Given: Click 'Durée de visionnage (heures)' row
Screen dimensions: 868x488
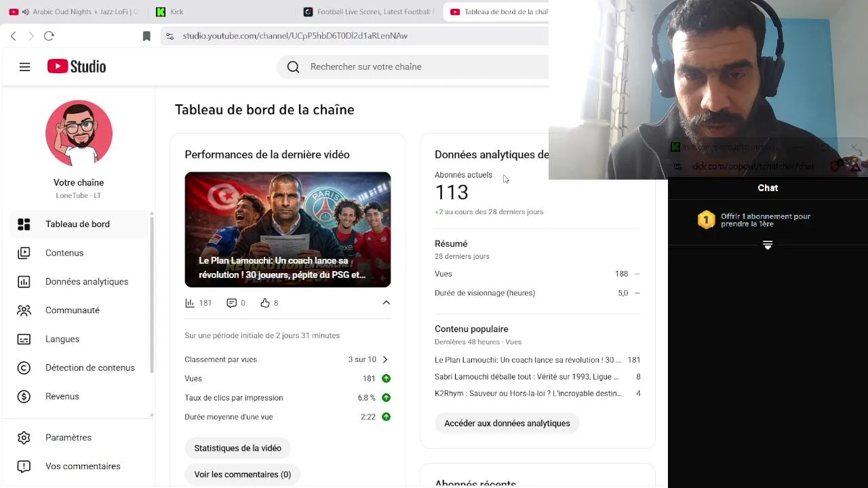Looking at the screenshot, I should click(537, 293).
